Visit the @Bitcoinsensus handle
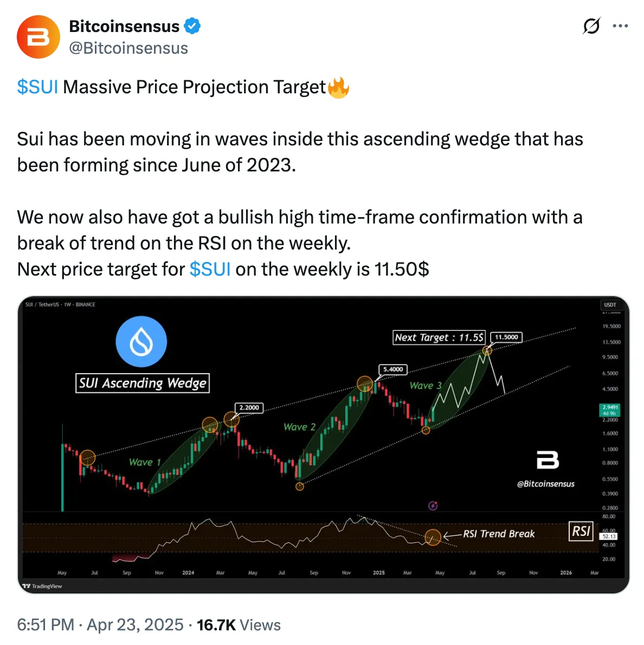The width and height of the screenshot is (644, 645). click(128, 48)
